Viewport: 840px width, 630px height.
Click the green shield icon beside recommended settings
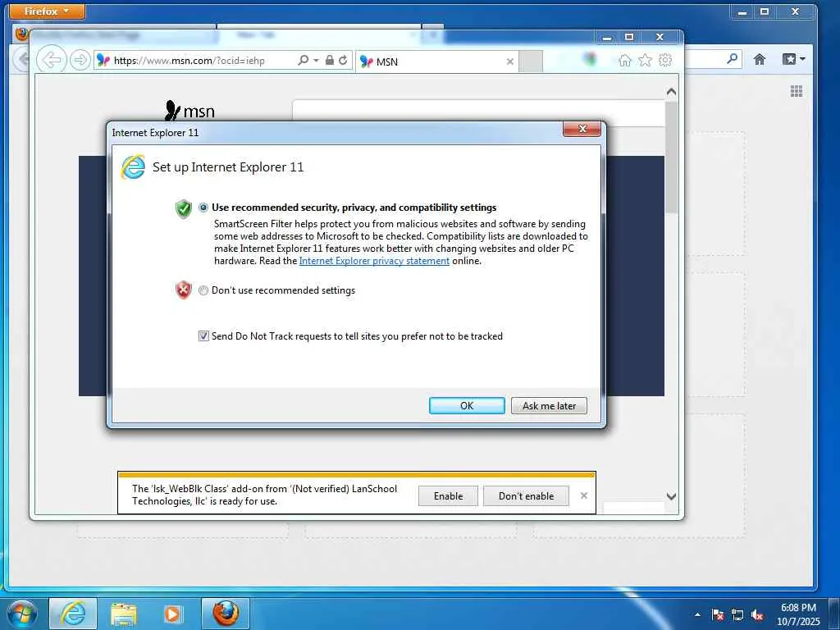pos(183,208)
